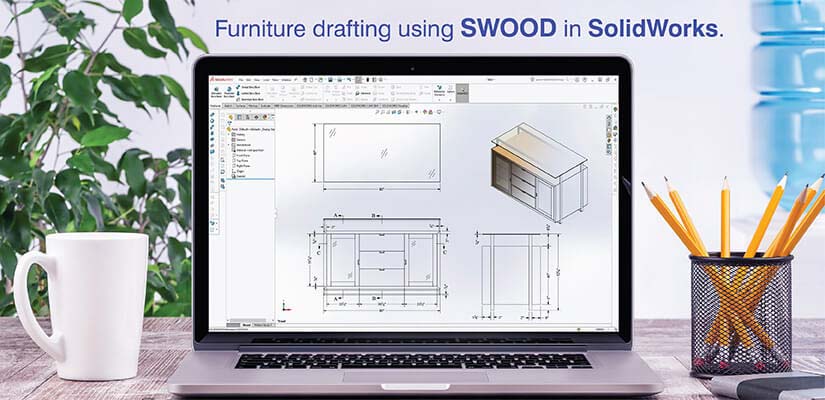Click the Print icon in the quick access toolbar
The height and width of the screenshot is (400, 825).
pyautogui.click(x=340, y=80)
